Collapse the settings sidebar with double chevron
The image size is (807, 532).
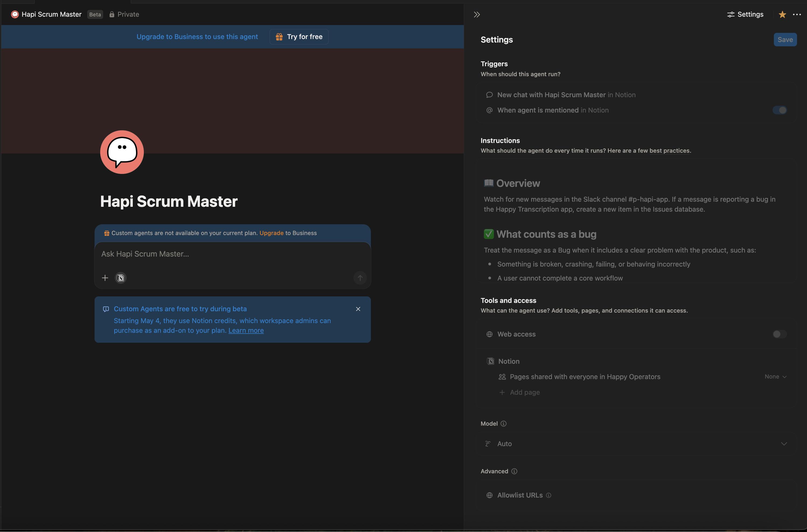[477, 14]
